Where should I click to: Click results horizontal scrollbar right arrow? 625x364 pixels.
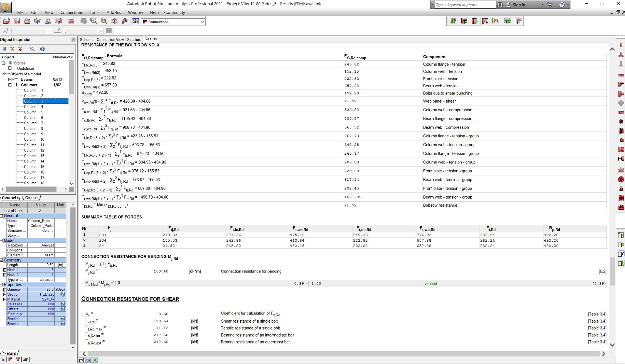click(604, 354)
